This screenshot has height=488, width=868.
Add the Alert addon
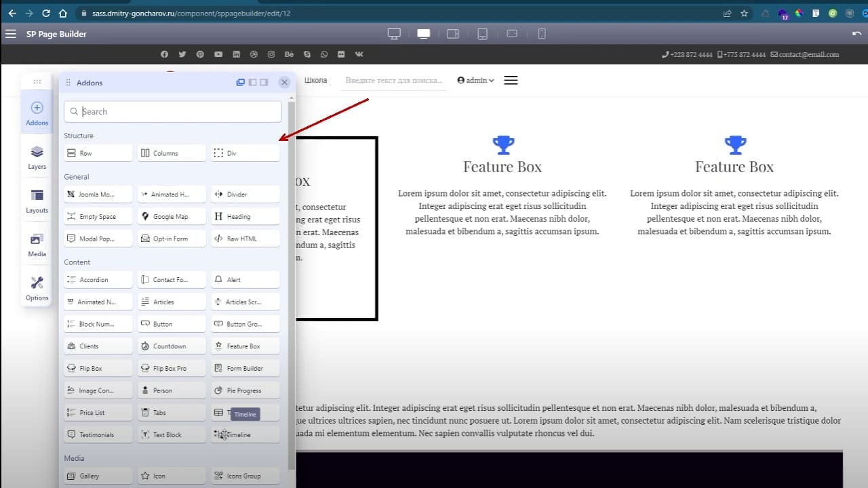[x=245, y=279]
